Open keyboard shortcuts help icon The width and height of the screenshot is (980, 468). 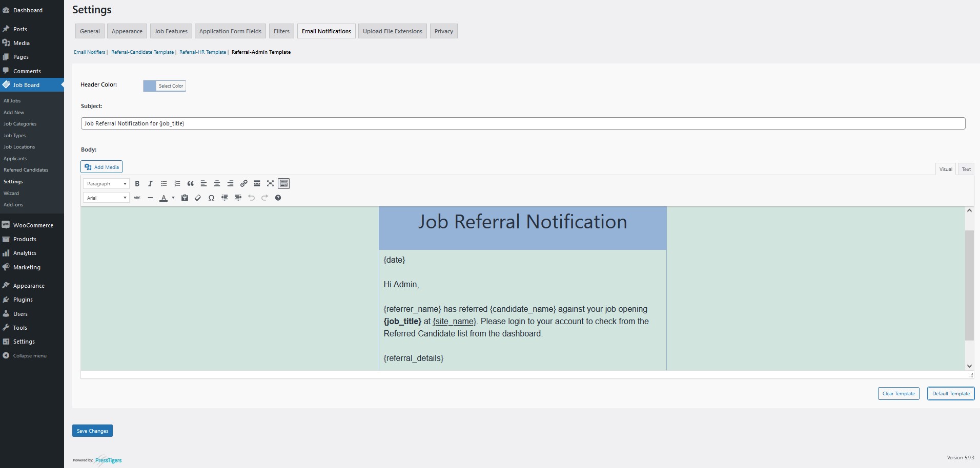tap(278, 198)
